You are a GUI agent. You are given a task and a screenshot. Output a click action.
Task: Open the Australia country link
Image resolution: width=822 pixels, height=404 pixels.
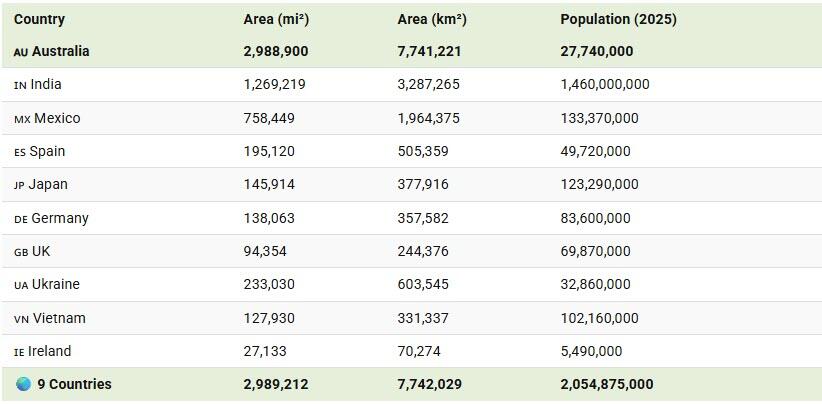tap(60, 51)
